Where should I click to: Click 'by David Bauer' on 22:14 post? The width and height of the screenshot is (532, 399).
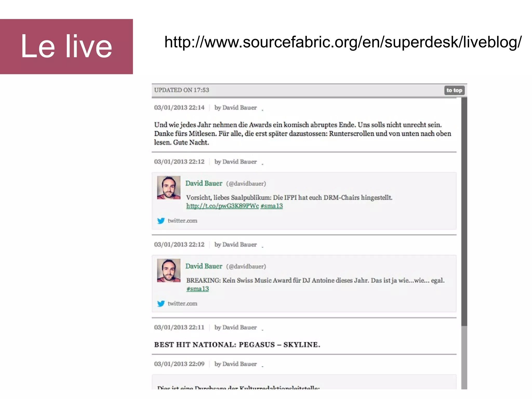tap(236, 108)
